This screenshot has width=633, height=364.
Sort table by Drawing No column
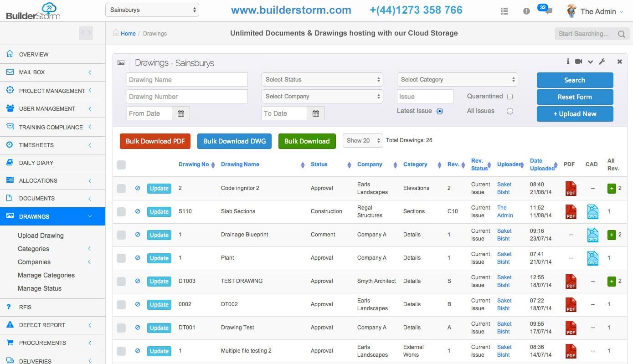[x=196, y=164]
